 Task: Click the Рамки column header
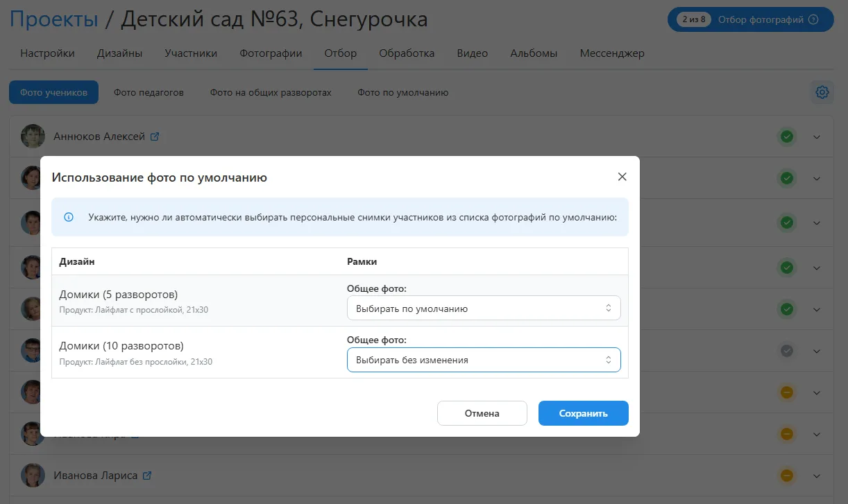click(x=362, y=261)
